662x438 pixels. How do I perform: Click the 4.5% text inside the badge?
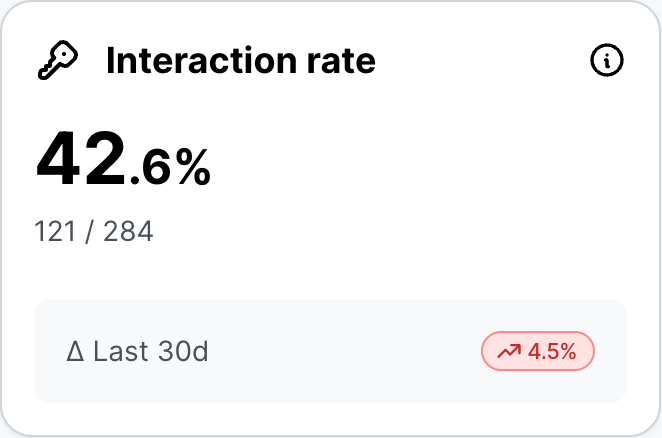tap(552, 352)
